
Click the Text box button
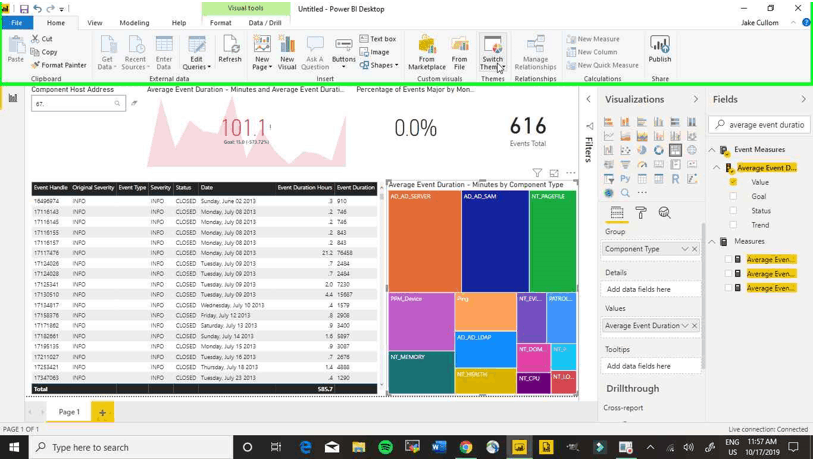point(378,39)
